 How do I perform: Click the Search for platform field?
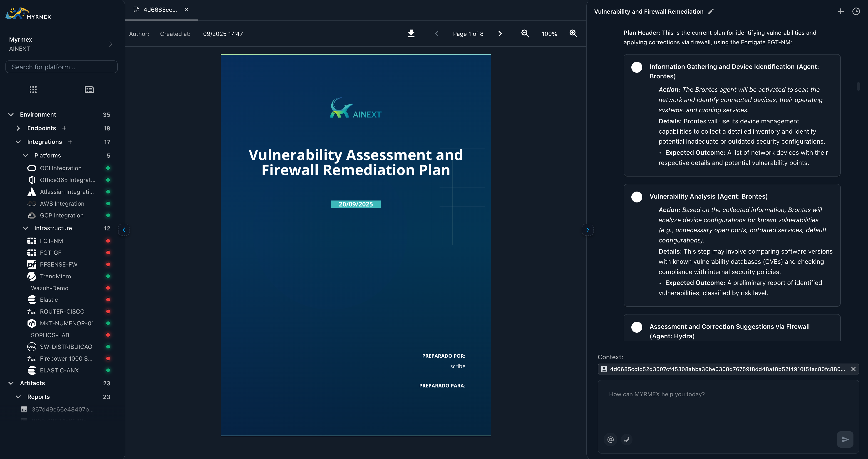point(61,67)
